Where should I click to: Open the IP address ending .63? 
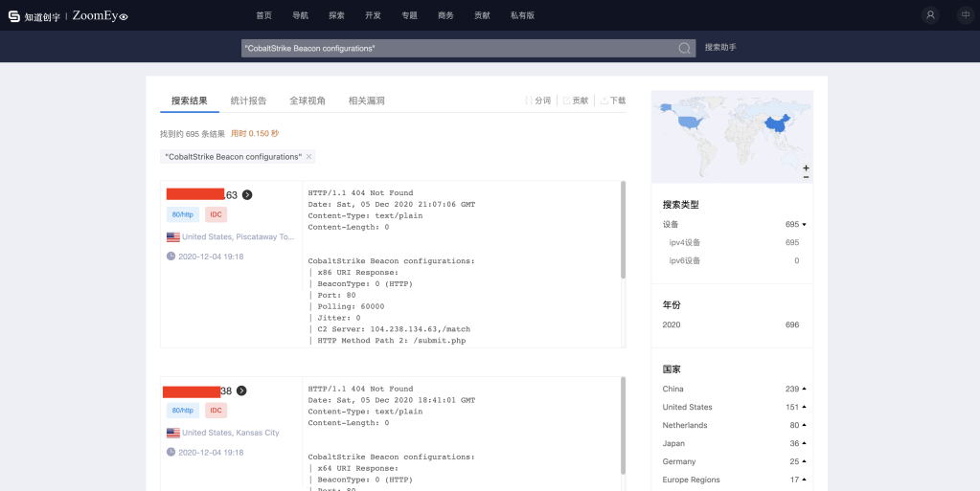(202, 195)
